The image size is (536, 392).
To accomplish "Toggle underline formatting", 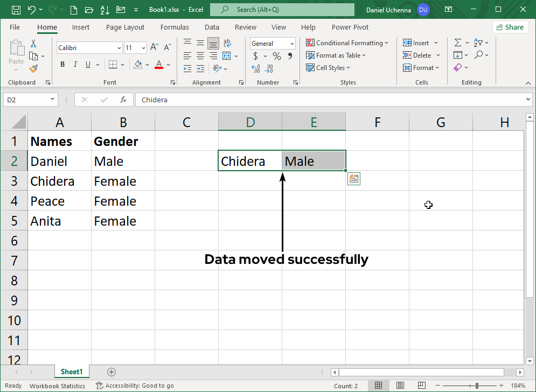I will [x=87, y=64].
